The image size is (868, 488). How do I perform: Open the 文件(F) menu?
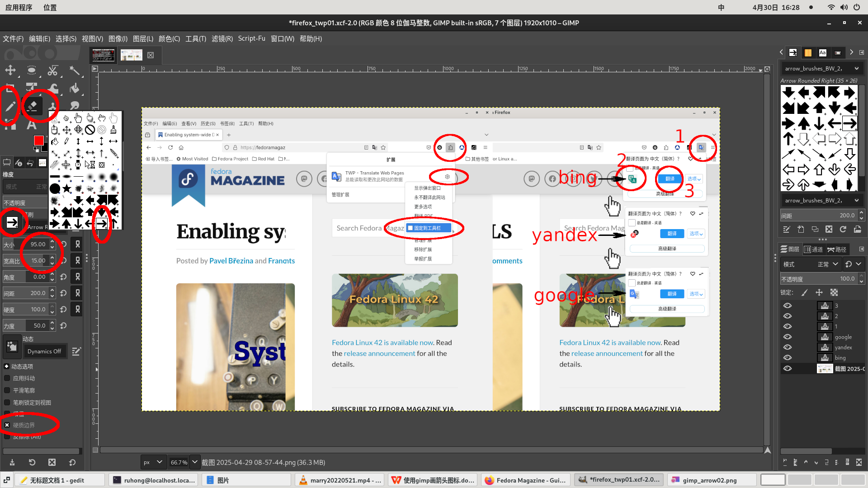coord(13,39)
